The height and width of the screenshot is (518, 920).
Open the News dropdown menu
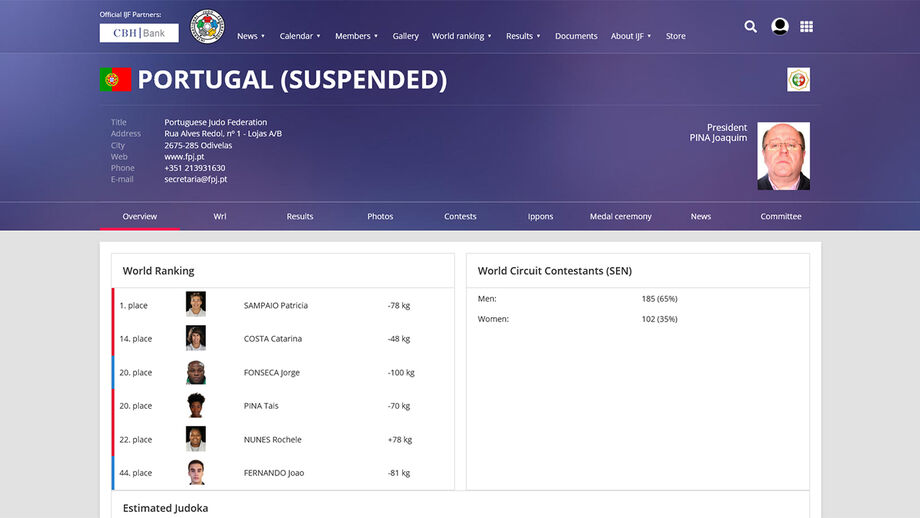coord(251,36)
